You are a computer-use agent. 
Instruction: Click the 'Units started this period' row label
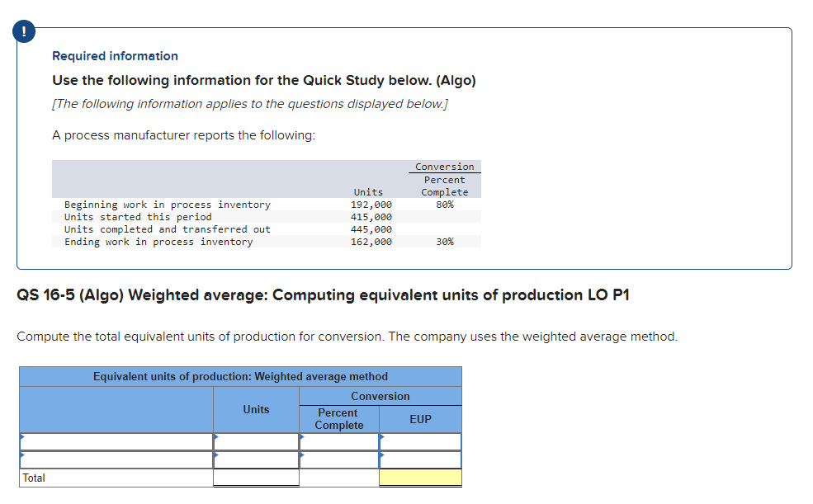point(138,217)
